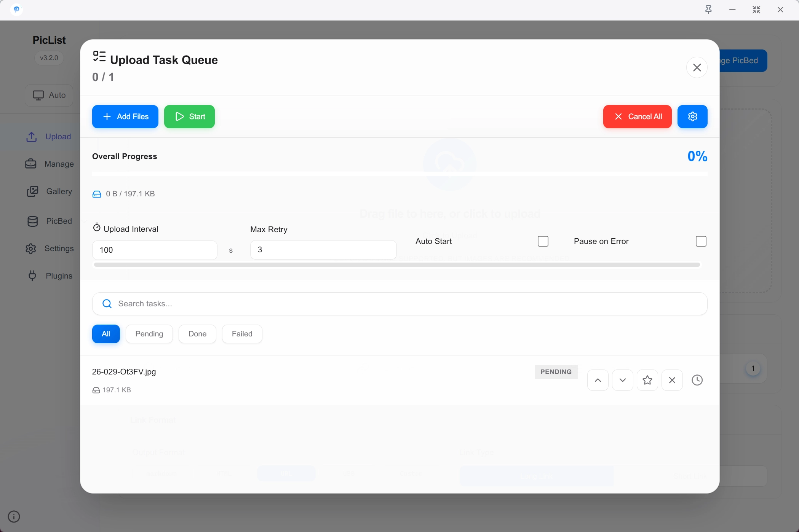Viewport: 799px width, 532px height.
Task: Move task up with chevron-up button
Action: (598, 380)
